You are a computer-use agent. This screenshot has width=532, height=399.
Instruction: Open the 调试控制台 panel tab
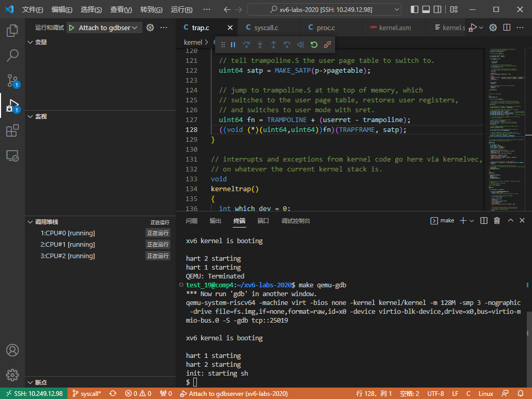click(296, 221)
